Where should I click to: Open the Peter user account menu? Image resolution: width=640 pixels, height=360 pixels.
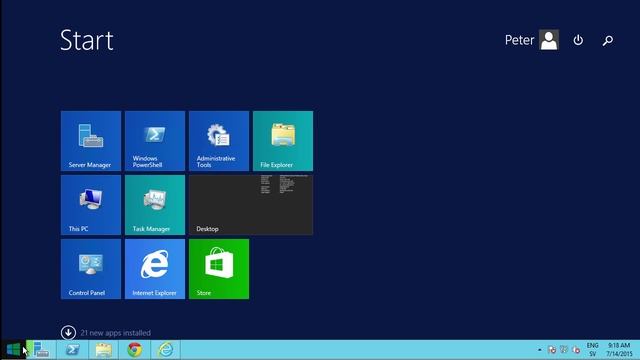tap(532, 40)
